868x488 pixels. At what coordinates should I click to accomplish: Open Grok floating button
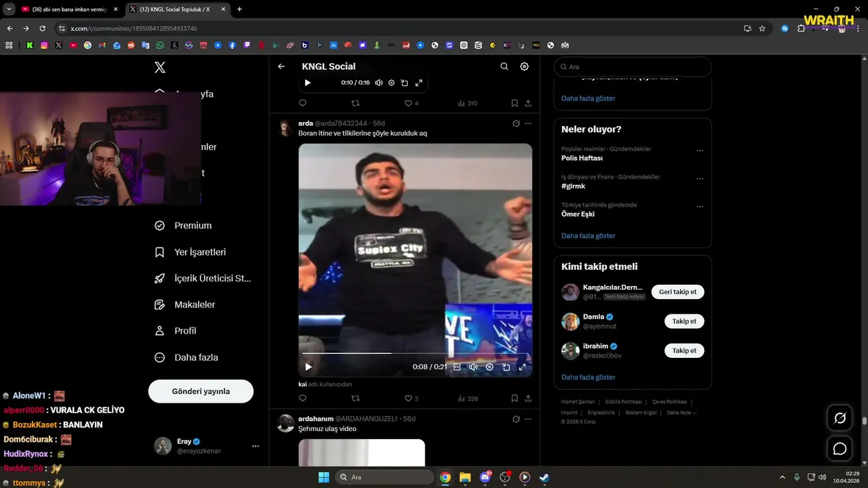tap(840, 418)
